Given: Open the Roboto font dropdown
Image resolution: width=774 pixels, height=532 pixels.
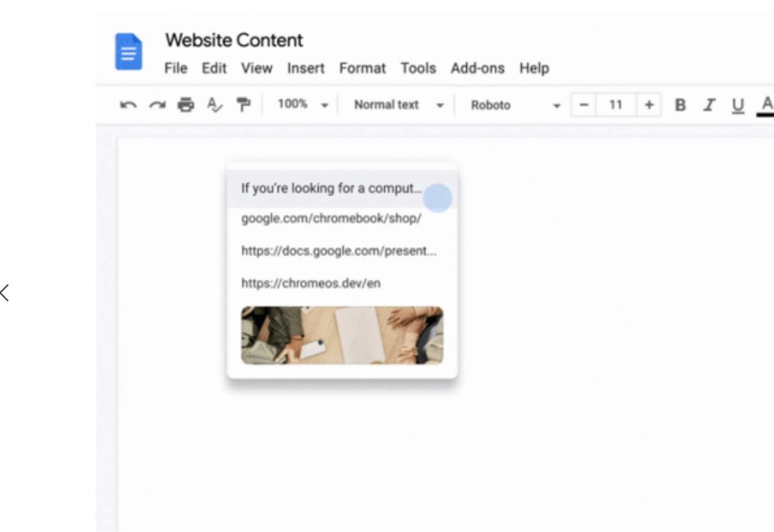Looking at the screenshot, I should (515, 105).
